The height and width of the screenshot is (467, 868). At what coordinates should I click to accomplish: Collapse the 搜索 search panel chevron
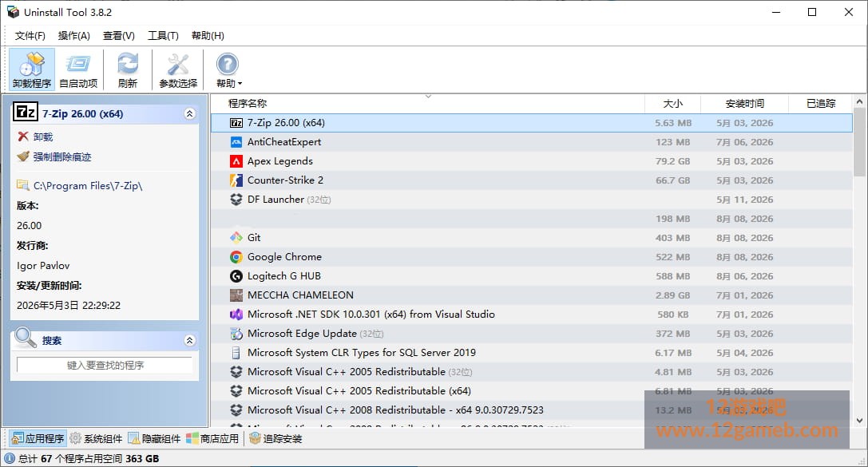[189, 340]
